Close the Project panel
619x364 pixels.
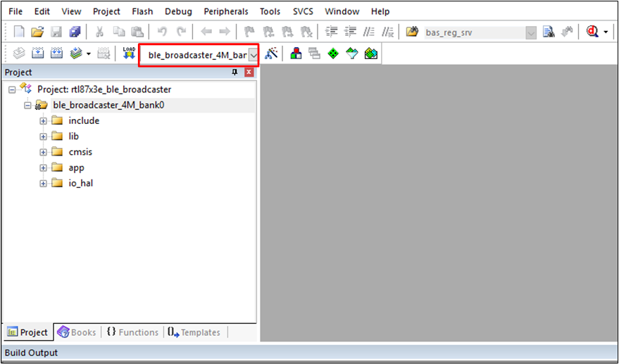click(x=249, y=73)
